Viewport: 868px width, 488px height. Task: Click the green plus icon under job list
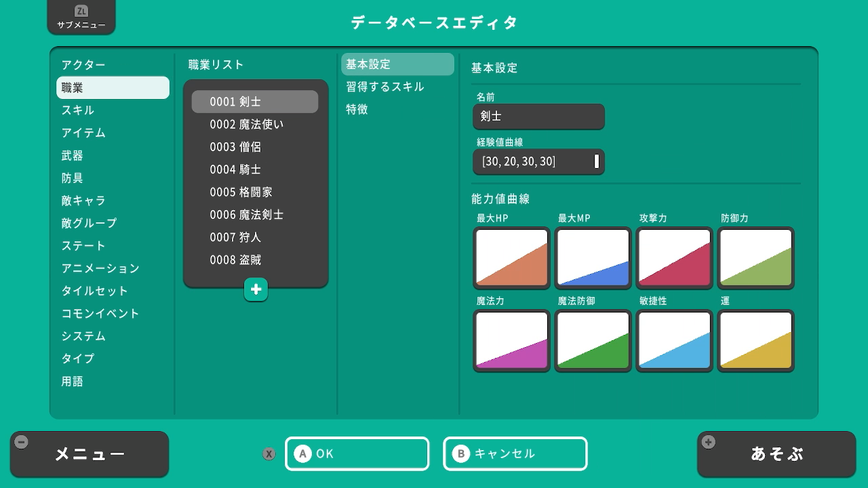[x=256, y=289]
